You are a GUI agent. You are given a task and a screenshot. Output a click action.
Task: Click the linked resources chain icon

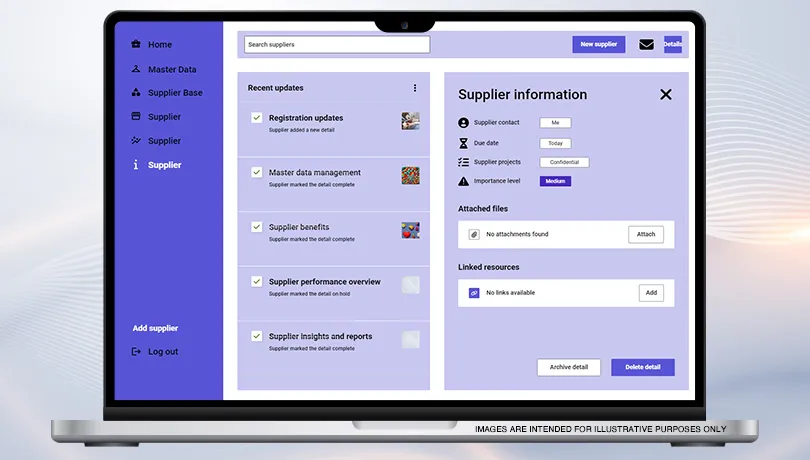[474, 293]
